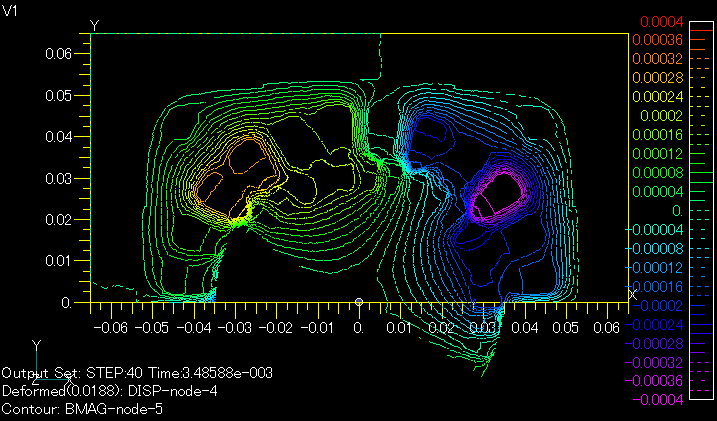Click the Output Set STEP:40 text
717x421 pixels.
137,373
